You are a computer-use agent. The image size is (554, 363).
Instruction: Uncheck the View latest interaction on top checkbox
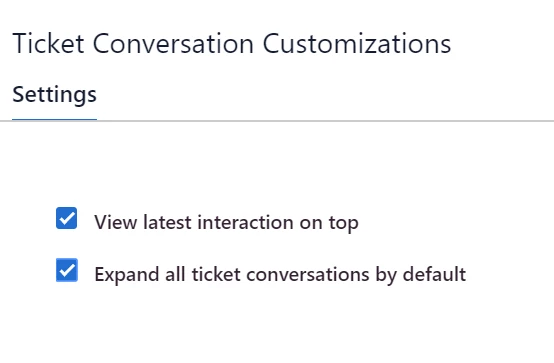pyautogui.click(x=66, y=218)
